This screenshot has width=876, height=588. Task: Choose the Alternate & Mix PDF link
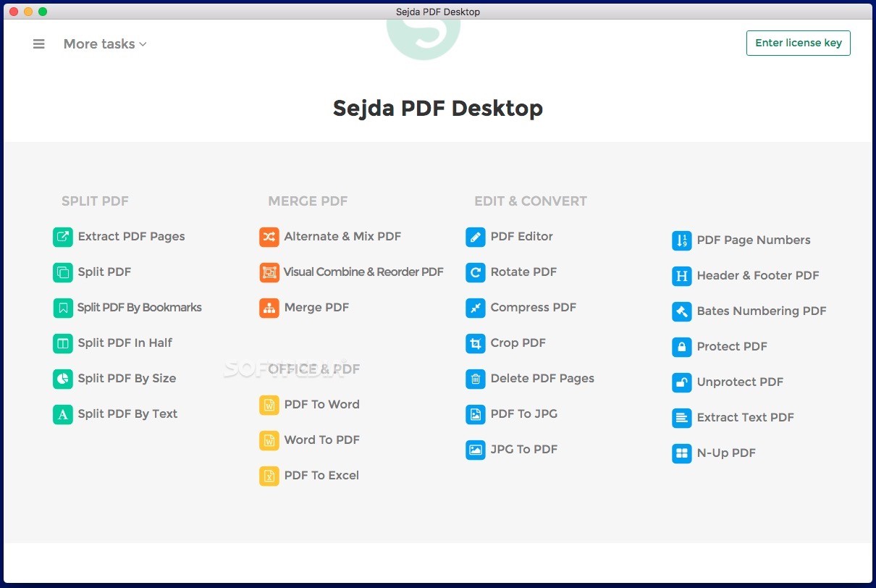342,237
